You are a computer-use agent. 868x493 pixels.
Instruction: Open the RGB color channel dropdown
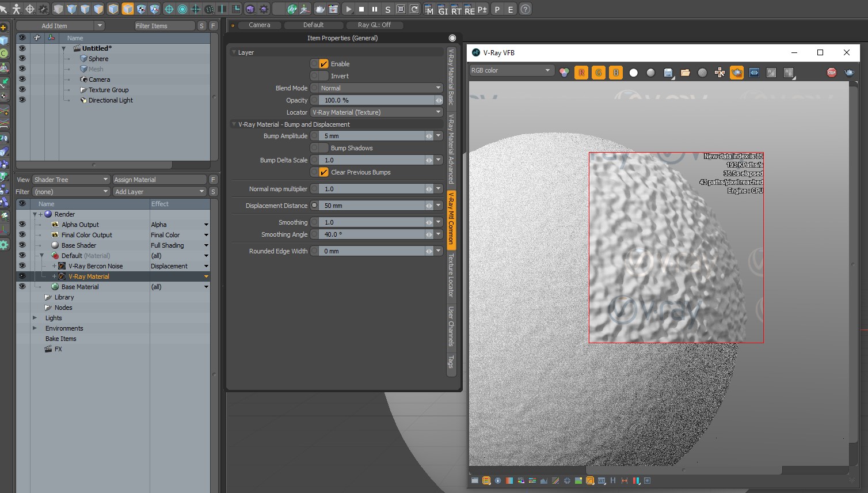point(511,70)
